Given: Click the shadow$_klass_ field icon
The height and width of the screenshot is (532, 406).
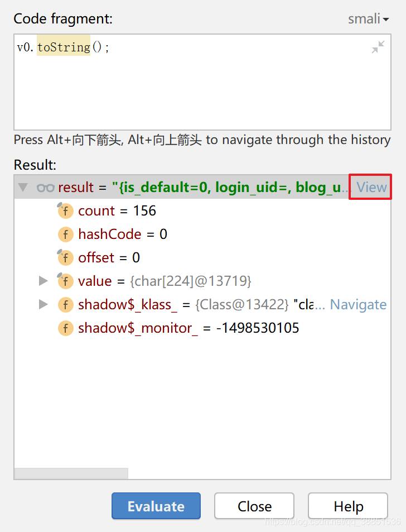Looking at the screenshot, I should [65, 305].
